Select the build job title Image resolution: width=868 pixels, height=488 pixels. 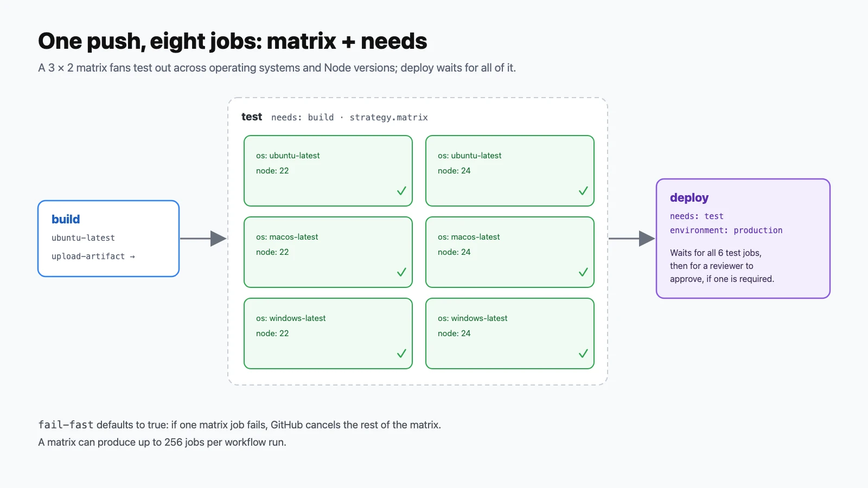click(x=66, y=219)
